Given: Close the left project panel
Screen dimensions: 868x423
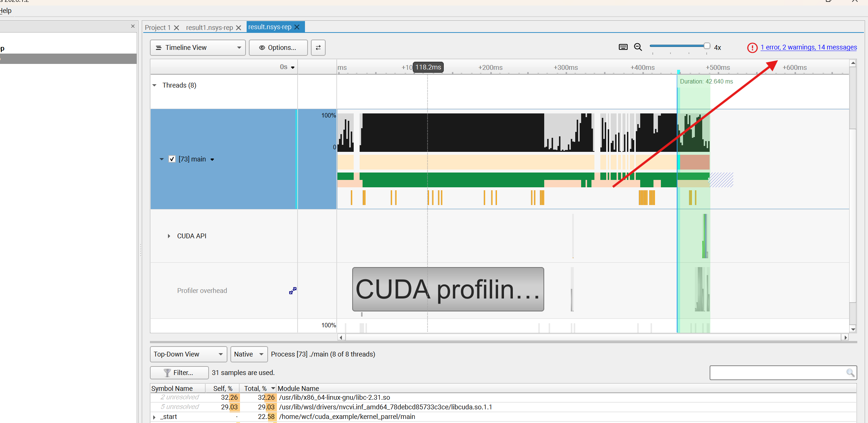Looking at the screenshot, I should coord(133,26).
